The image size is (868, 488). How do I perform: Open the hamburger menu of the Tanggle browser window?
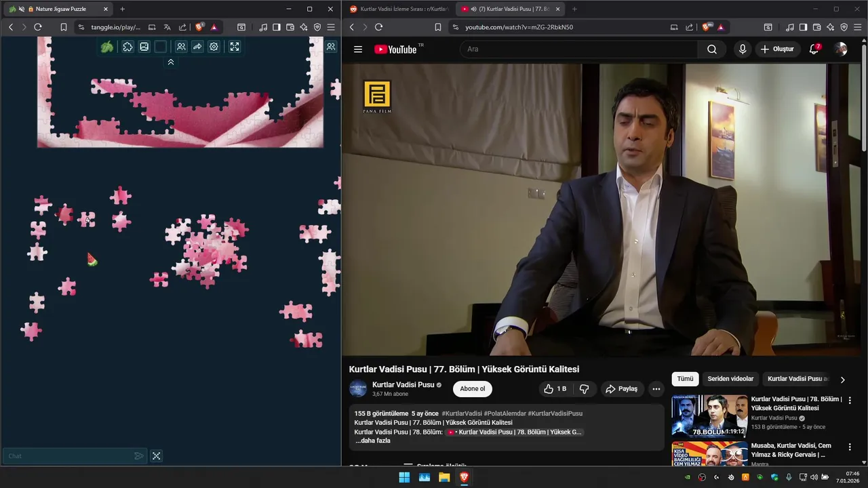[331, 27]
